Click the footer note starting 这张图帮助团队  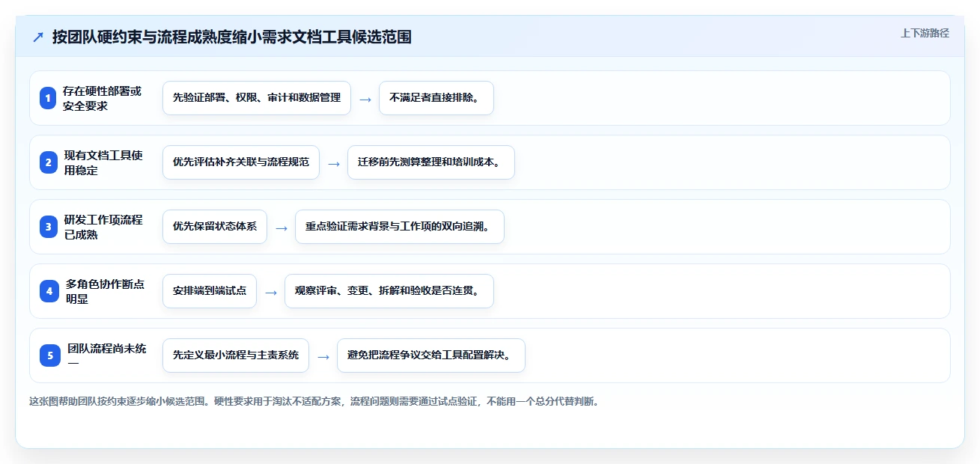pyautogui.click(x=314, y=402)
